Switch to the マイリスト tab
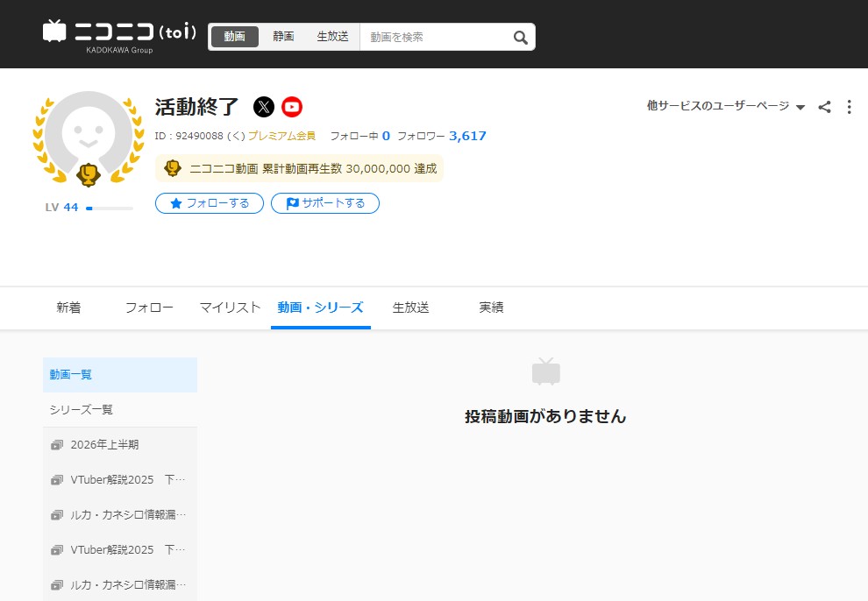 click(x=230, y=308)
